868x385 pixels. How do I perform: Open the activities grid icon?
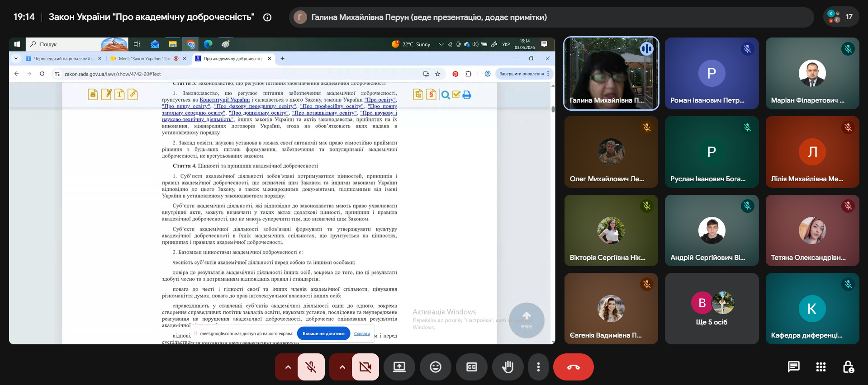(x=821, y=367)
